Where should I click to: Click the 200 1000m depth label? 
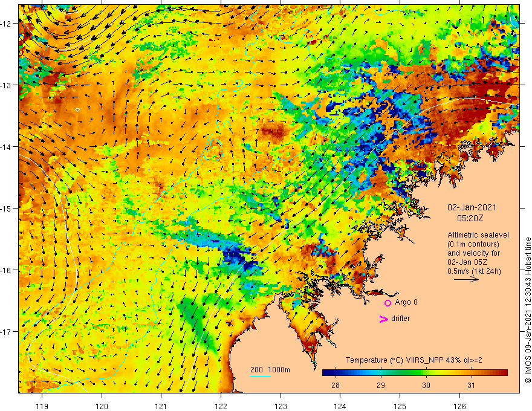pyautogui.click(x=270, y=370)
